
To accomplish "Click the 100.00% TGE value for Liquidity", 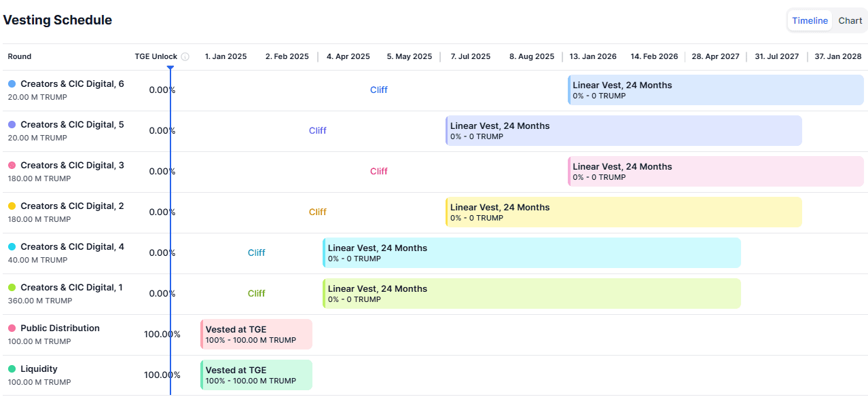I will pos(162,375).
